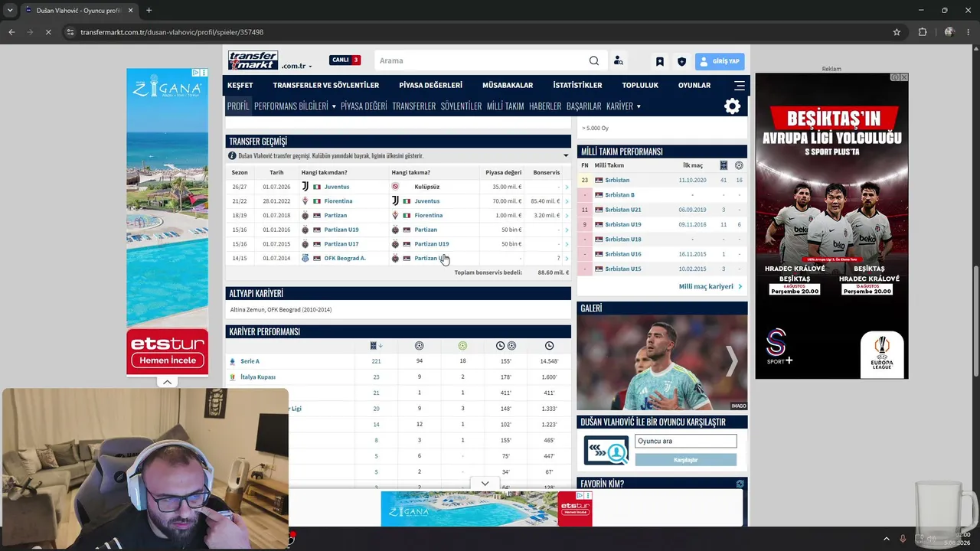Screen dimensions: 980x551
Task: Expand the 21/22 Fiorentina transfer details arrow
Action: click(567, 201)
